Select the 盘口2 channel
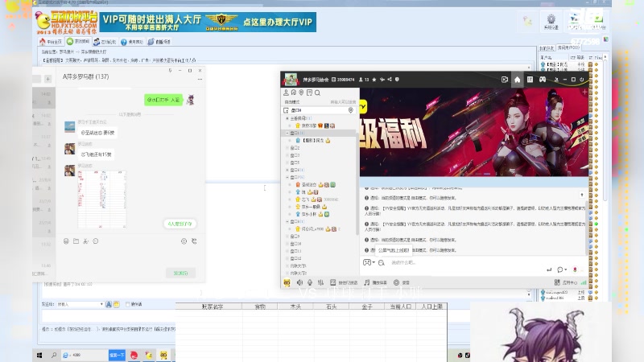 pyautogui.click(x=295, y=148)
